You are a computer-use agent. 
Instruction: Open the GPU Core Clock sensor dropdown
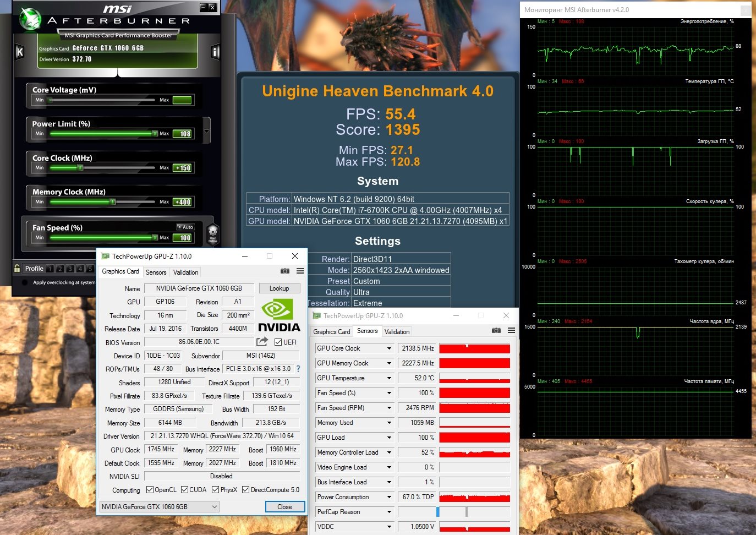(x=389, y=348)
